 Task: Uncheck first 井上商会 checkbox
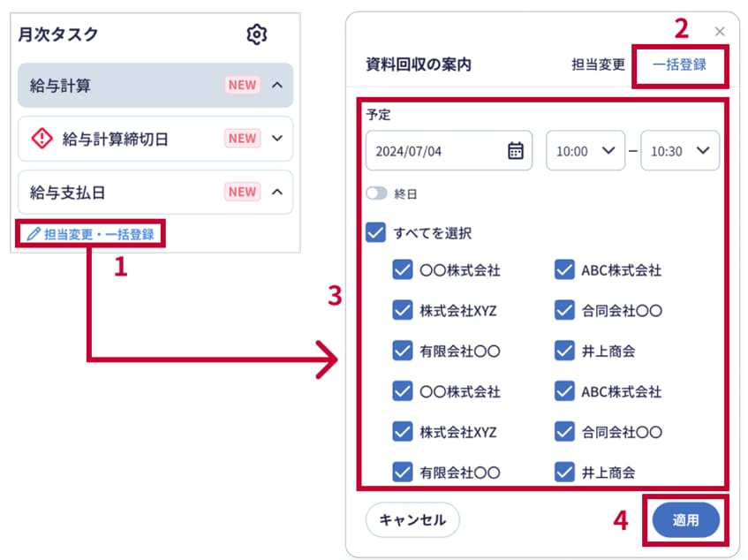[564, 351]
